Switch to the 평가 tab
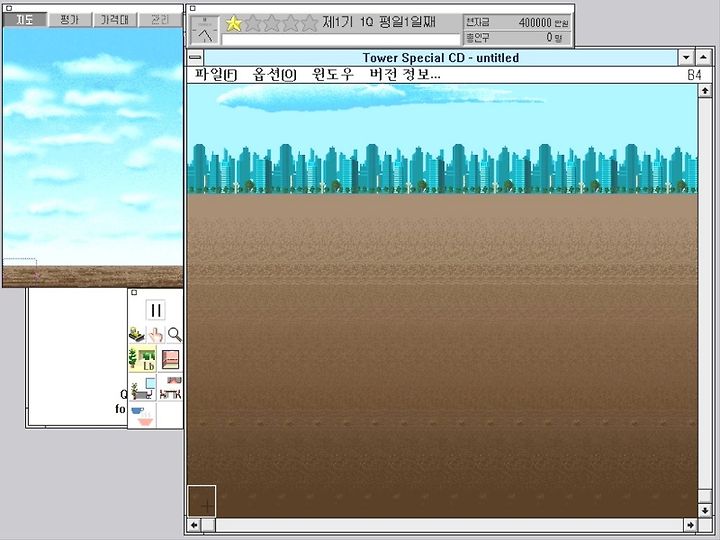The image size is (720, 540). click(70, 20)
